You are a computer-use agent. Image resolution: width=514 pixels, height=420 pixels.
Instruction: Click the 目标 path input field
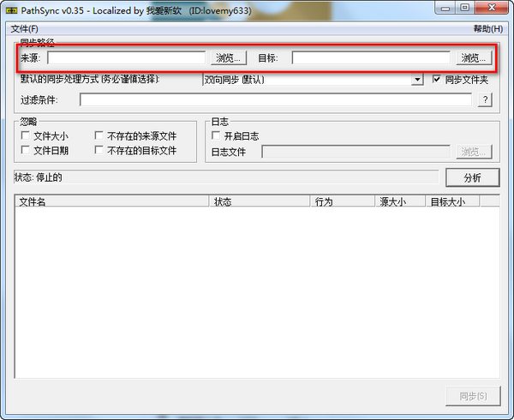point(371,58)
